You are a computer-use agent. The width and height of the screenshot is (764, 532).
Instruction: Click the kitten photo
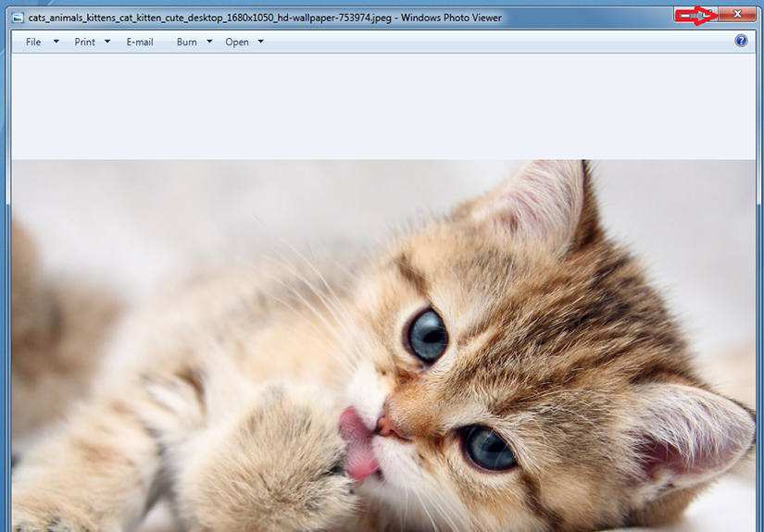coord(383,346)
